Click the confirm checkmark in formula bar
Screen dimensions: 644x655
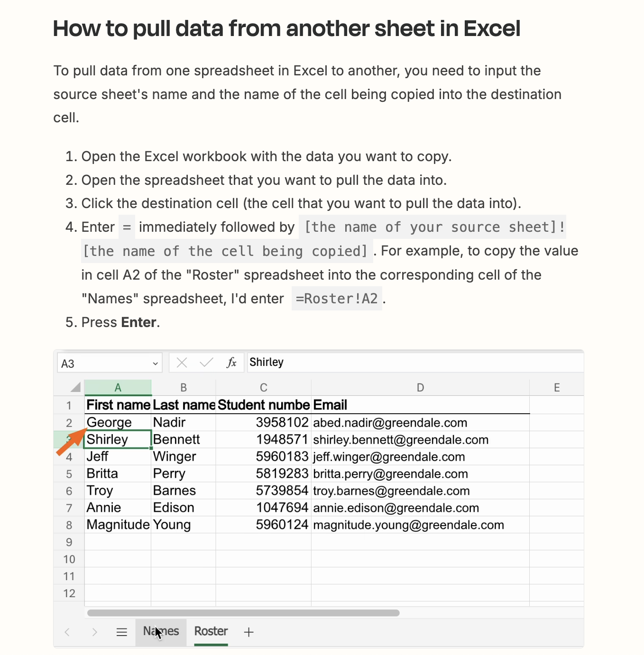click(x=206, y=363)
